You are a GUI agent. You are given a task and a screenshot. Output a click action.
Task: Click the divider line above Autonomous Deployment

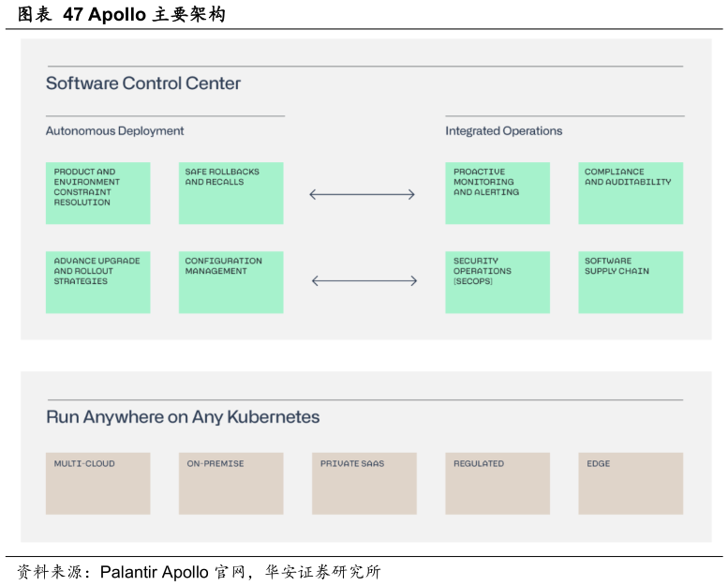(165, 116)
